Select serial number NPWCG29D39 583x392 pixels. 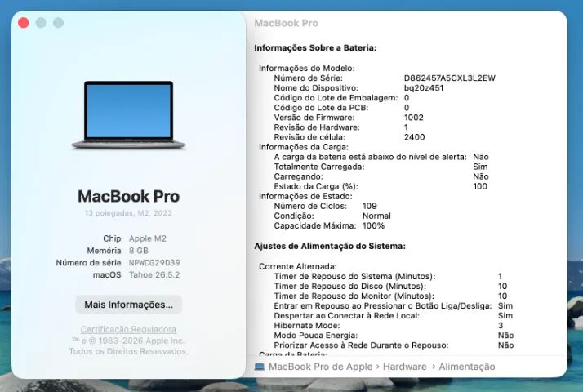point(154,263)
